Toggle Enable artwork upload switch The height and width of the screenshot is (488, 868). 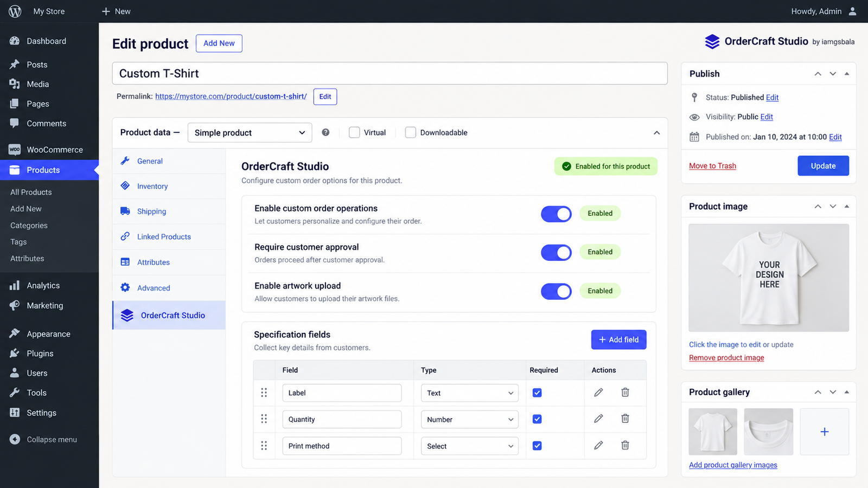[556, 291]
